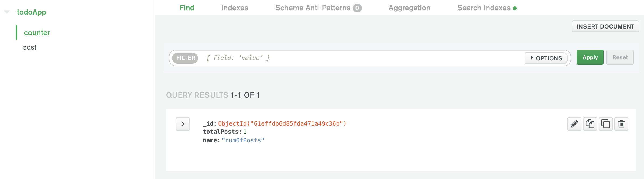
Task: Edit the document with pencil icon
Action: (x=574, y=124)
